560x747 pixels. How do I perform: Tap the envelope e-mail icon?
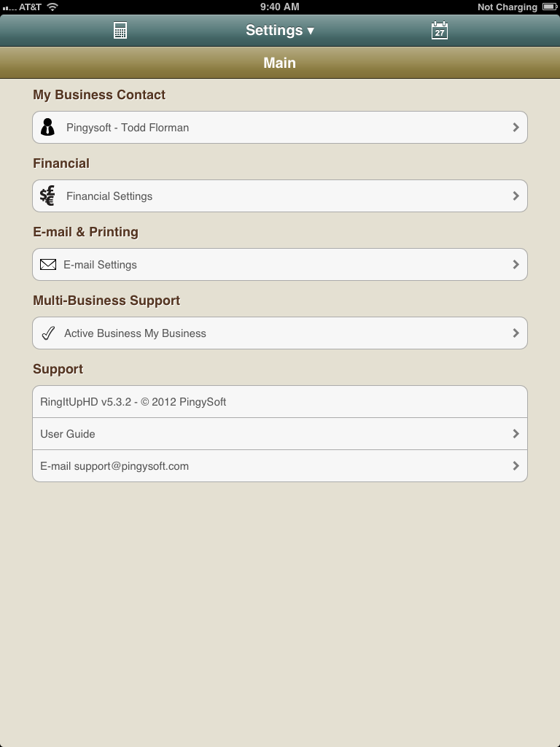[48, 264]
